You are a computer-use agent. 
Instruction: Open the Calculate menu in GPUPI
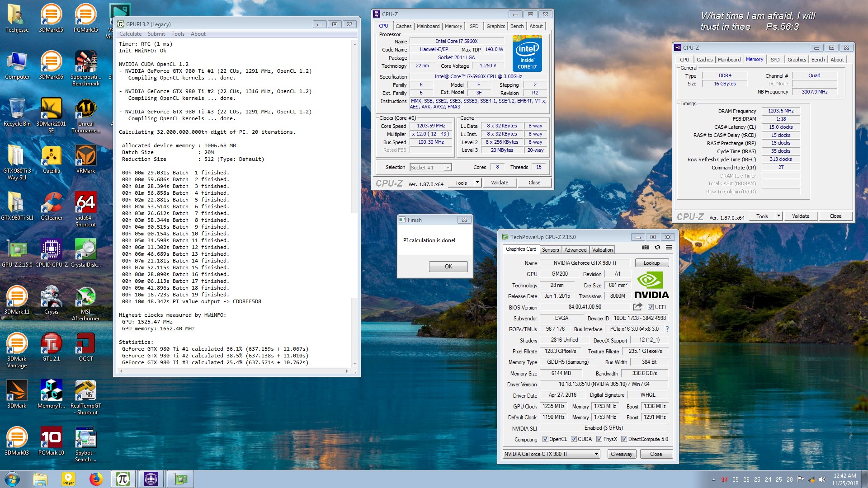130,34
